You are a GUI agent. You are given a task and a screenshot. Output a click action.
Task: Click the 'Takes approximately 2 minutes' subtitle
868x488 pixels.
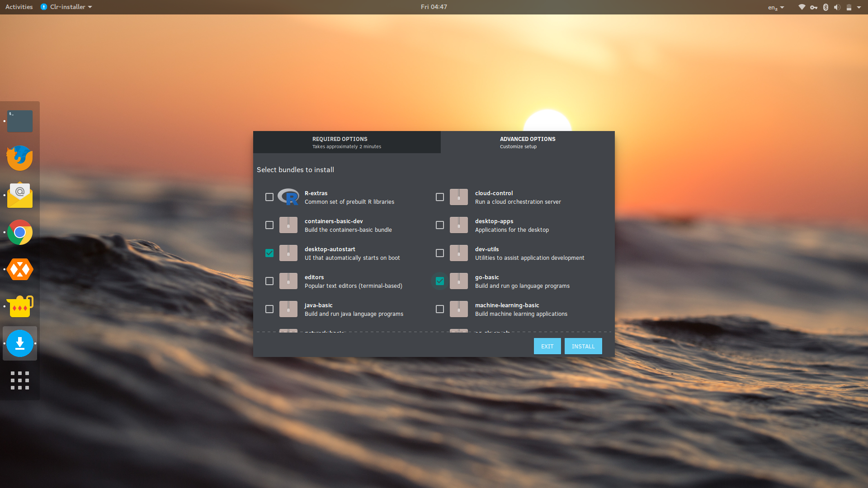coord(347,147)
